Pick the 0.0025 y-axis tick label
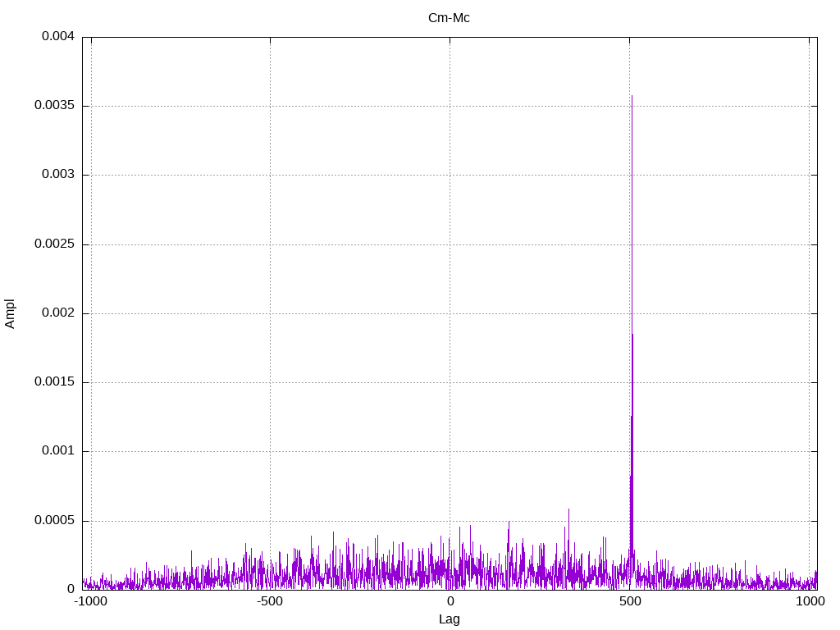The image size is (840, 630). [54, 244]
